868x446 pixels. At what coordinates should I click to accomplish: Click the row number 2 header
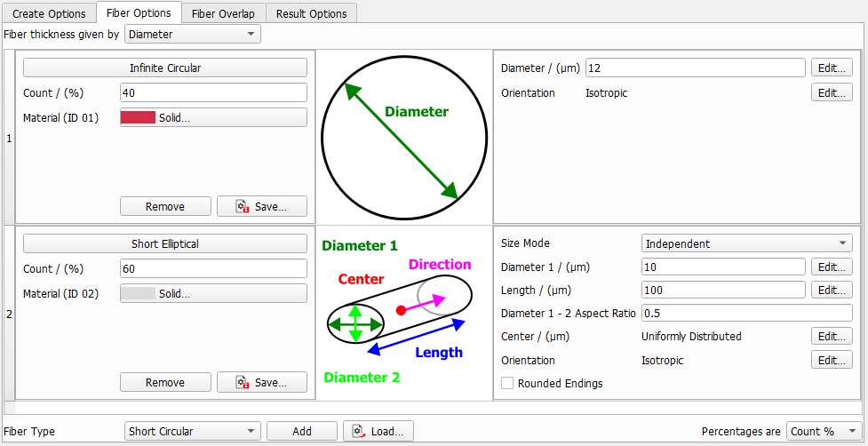(8, 315)
